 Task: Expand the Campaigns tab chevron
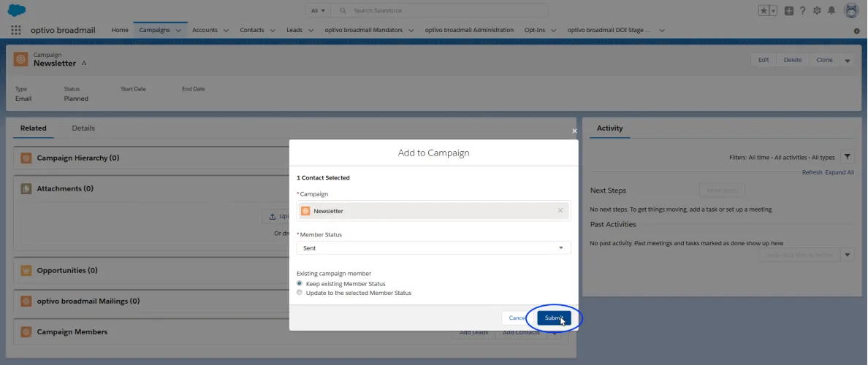click(x=178, y=31)
